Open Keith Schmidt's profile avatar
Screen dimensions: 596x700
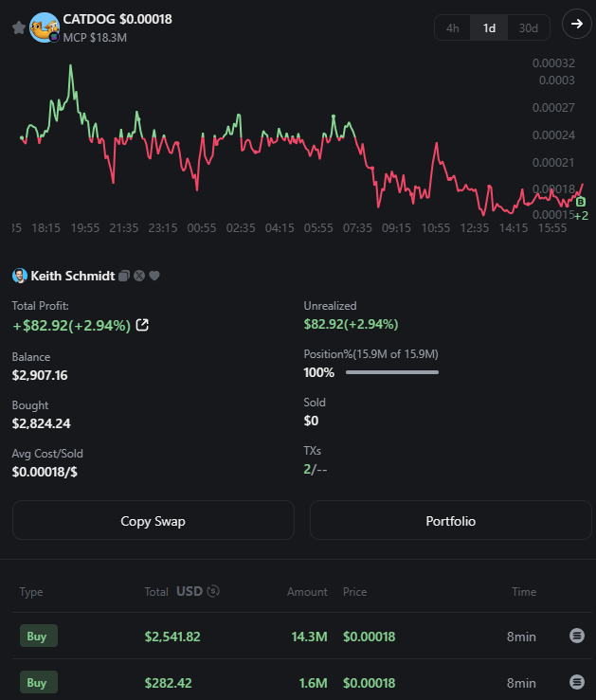click(20, 276)
